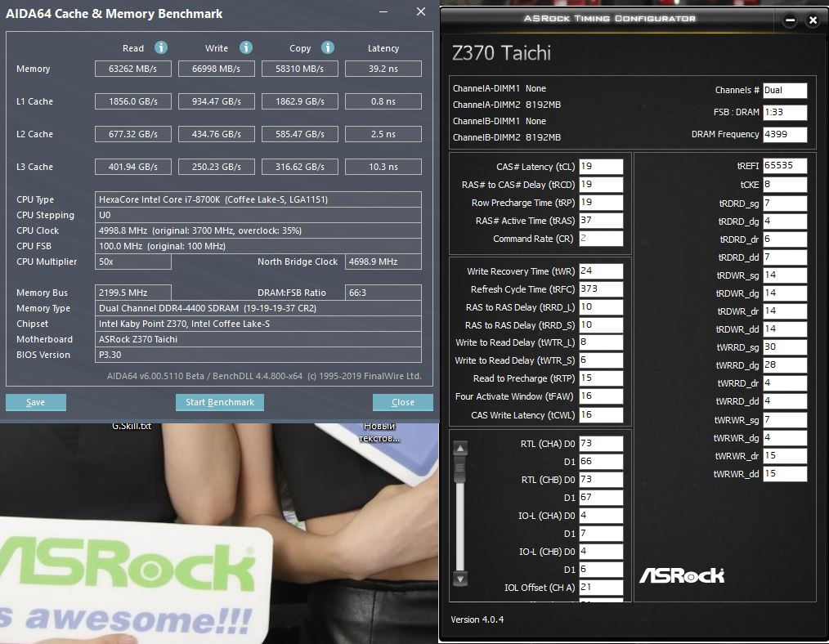Click the RTL (CHB) D0 field
Viewport: 829px width, 644px height.
pyautogui.click(x=601, y=480)
